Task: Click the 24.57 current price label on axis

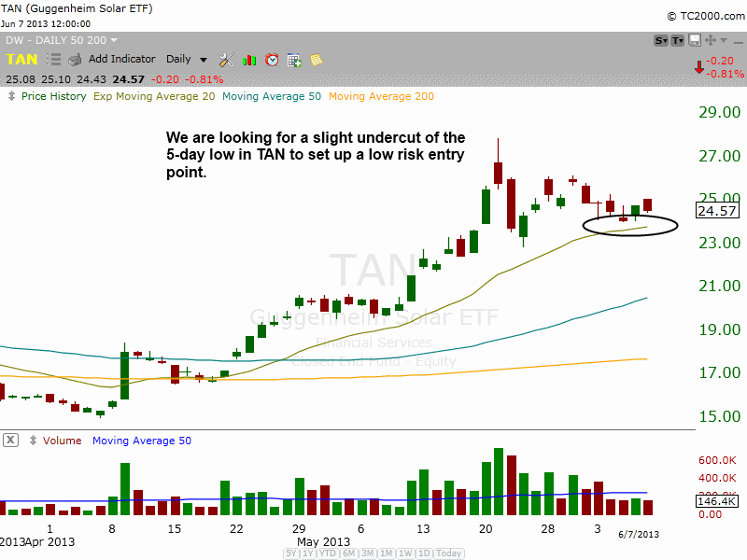Action: tap(717, 211)
